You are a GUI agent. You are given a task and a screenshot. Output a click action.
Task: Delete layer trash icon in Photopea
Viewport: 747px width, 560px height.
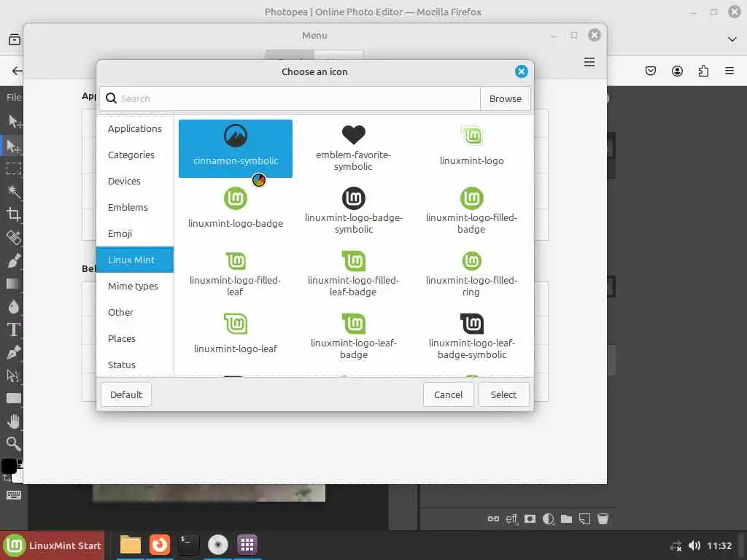(x=603, y=518)
